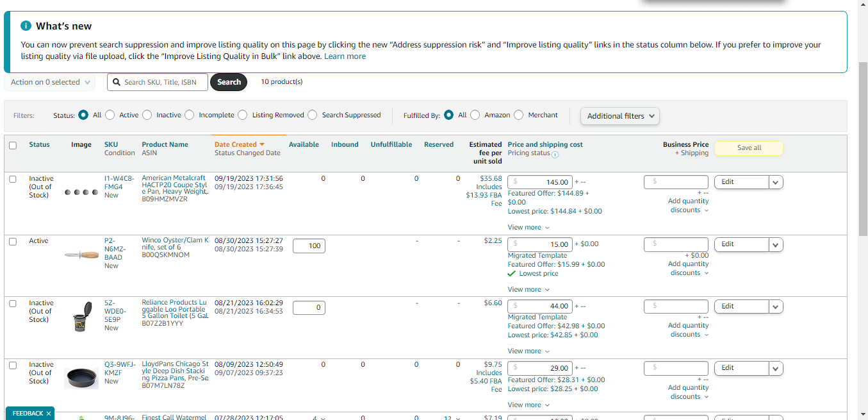Tick the checkbox for LloydPans row
Image resolution: width=868 pixels, height=420 pixels.
(x=13, y=365)
